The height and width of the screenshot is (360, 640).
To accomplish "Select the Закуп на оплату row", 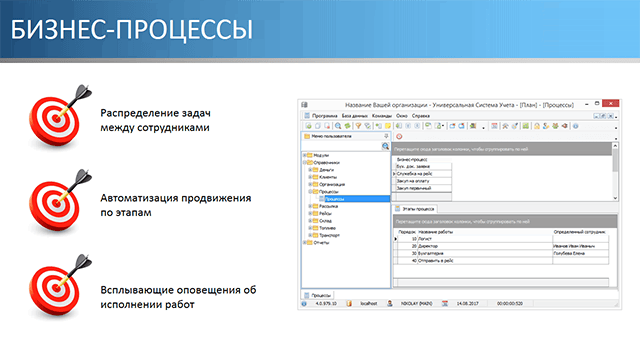I will (x=423, y=181).
